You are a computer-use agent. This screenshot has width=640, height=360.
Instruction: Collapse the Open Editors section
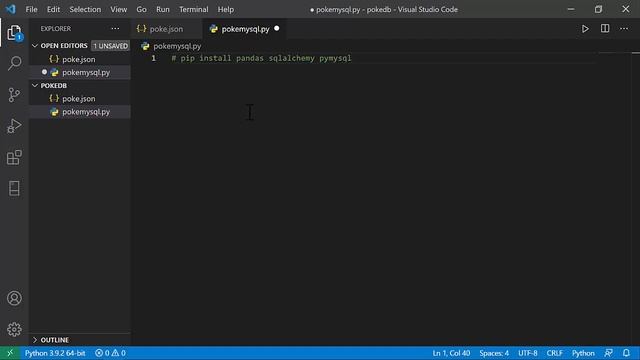pyautogui.click(x=35, y=46)
